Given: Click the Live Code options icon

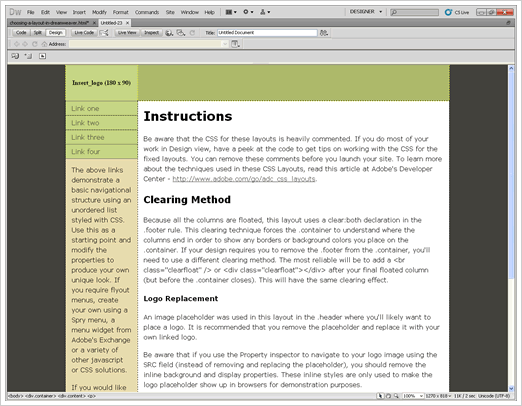Looking at the screenshot, I should coord(104,33).
